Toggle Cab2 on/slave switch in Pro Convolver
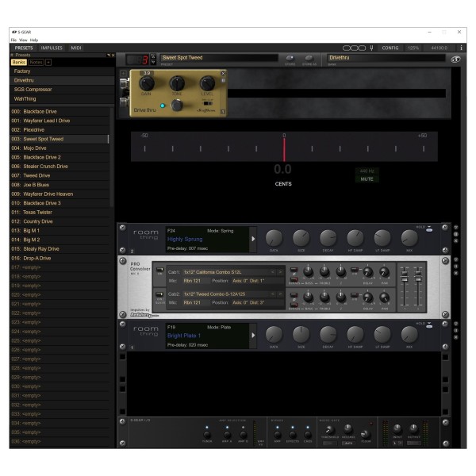This screenshot has width=476, height=476. (x=159, y=294)
